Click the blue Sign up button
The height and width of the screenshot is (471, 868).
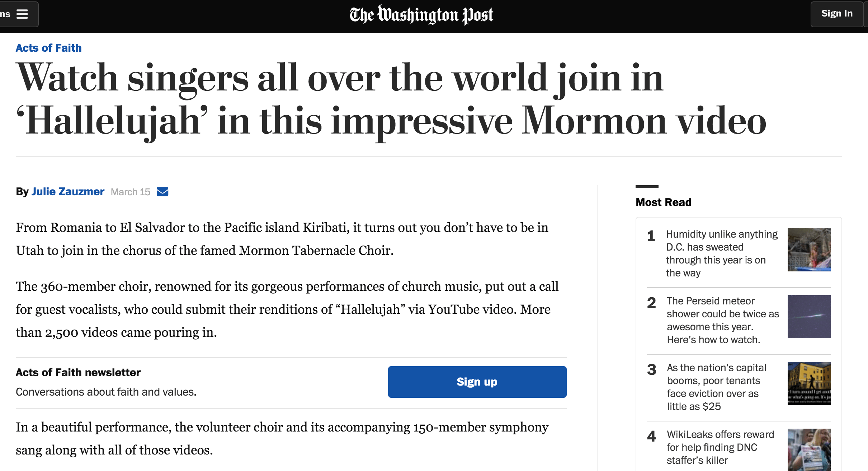(477, 382)
